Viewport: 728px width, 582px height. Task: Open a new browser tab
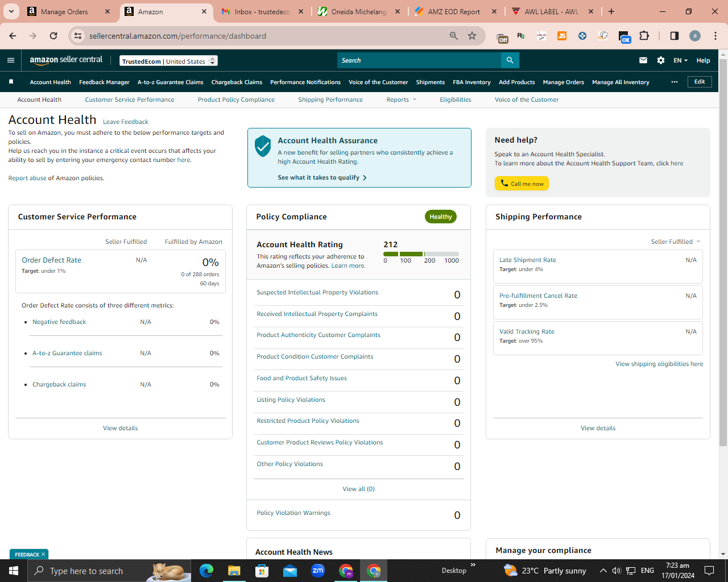pyautogui.click(x=611, y=11)
